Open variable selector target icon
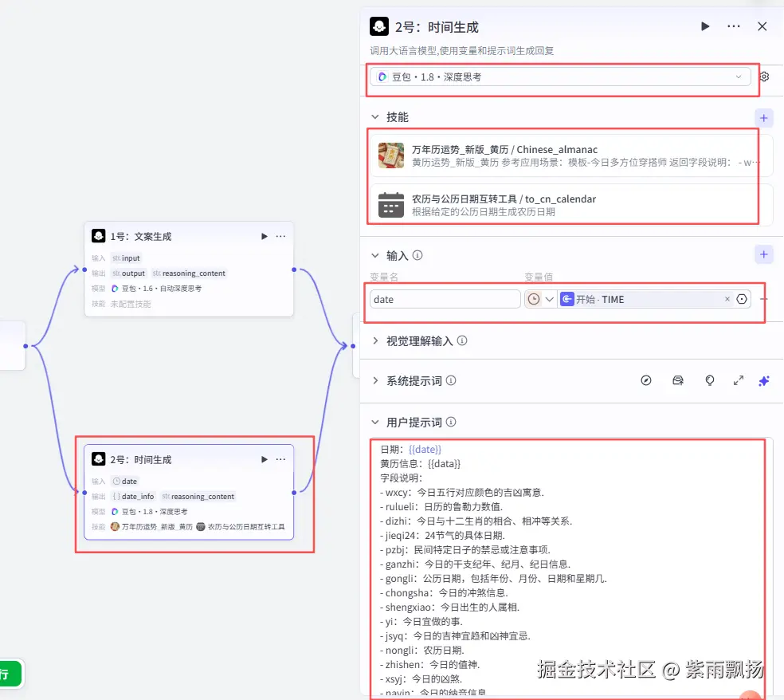The image size is (784, 700). pyautogui.click(x=742, y=299)
